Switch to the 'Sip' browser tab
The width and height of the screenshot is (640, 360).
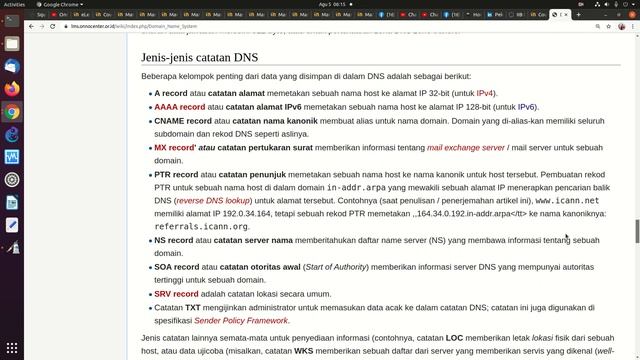point(39,15)
